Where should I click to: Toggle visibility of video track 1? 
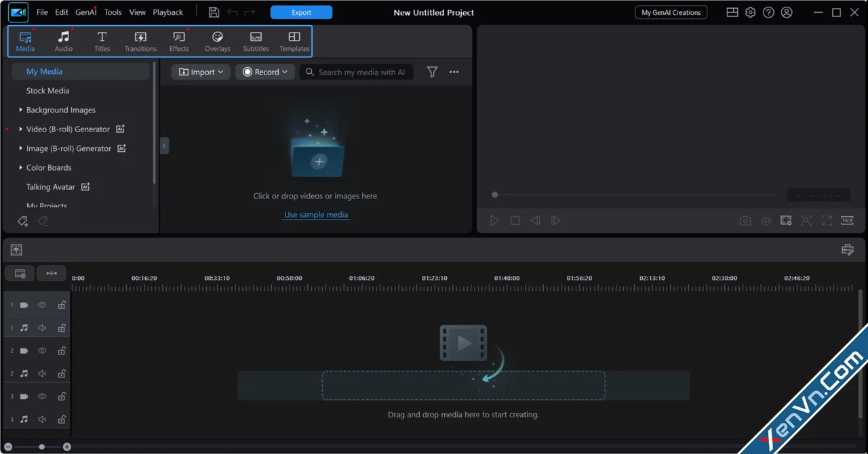point(42,305)
